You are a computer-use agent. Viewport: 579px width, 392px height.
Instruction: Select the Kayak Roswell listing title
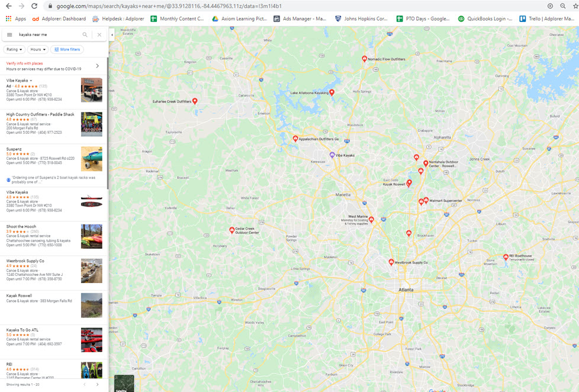(19, 295)
